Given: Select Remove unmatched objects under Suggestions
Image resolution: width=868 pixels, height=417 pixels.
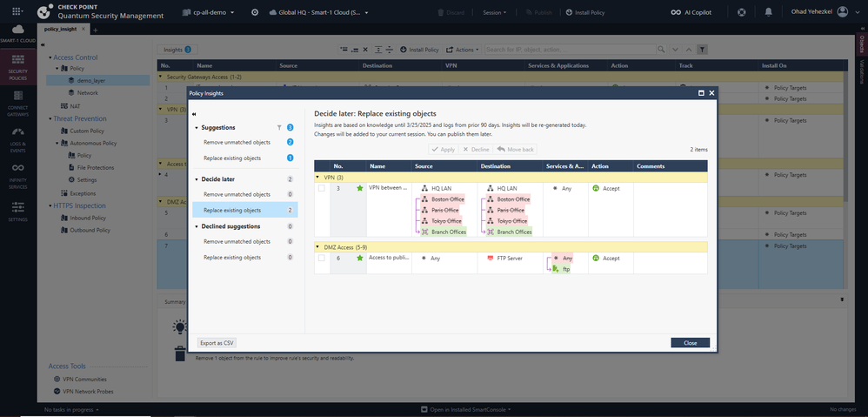Looking at the screenshot, I should coord(245,142).
